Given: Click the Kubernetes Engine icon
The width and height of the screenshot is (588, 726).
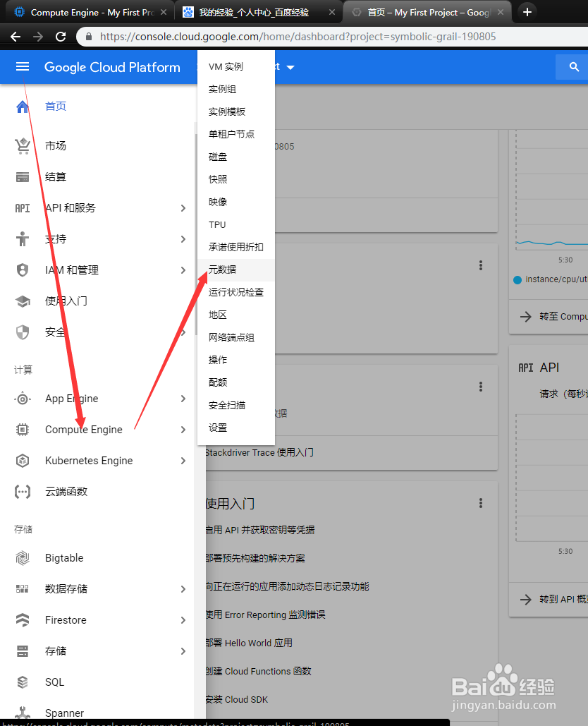Looking at the screenshot, I should click(22, 461).
